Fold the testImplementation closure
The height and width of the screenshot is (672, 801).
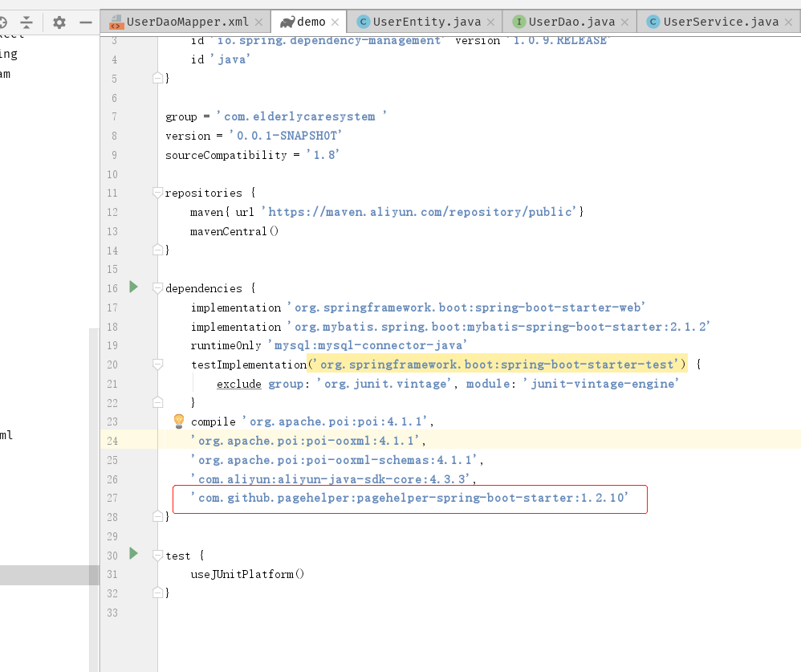(158, 365)
